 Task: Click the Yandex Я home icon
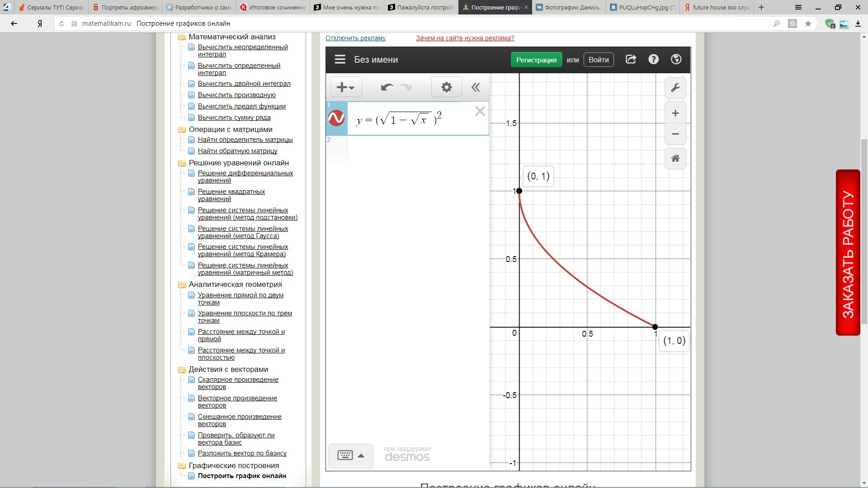pyautogui.click(x=40, y=23)
